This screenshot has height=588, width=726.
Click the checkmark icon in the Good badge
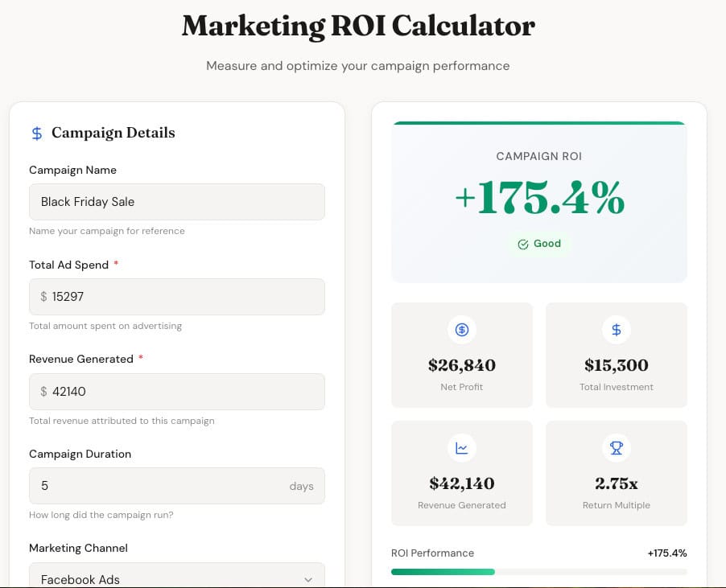point(523,244)
